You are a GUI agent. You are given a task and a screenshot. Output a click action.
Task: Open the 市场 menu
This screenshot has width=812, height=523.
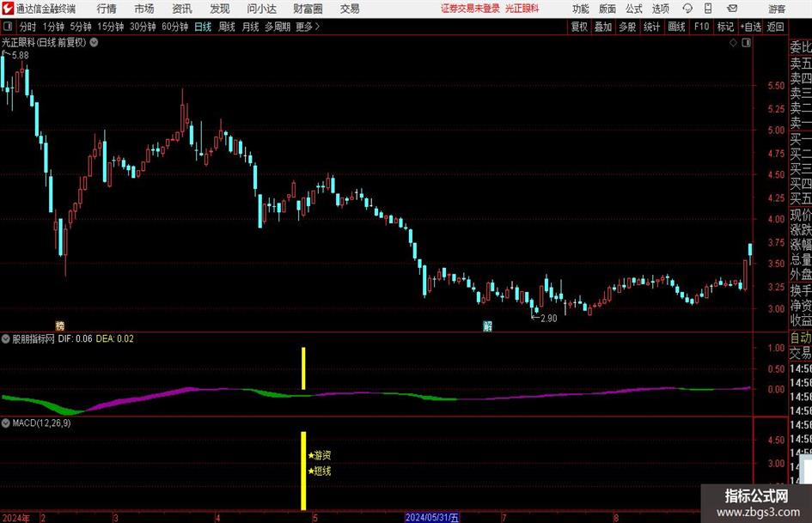[x=144, y=9]
